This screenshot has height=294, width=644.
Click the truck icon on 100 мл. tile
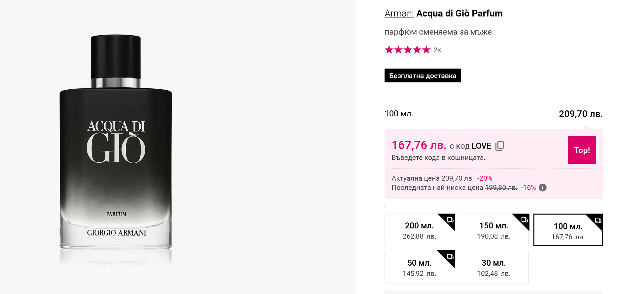[598, 220]
